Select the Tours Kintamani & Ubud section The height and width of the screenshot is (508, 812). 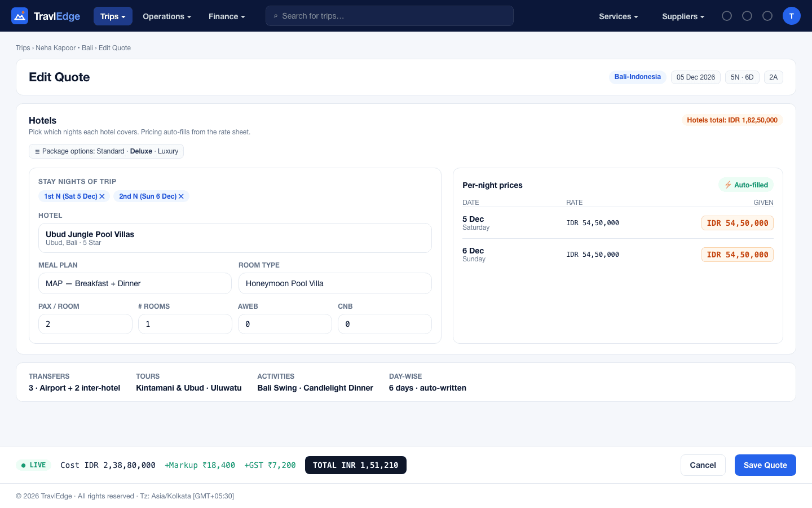[189, 382]
